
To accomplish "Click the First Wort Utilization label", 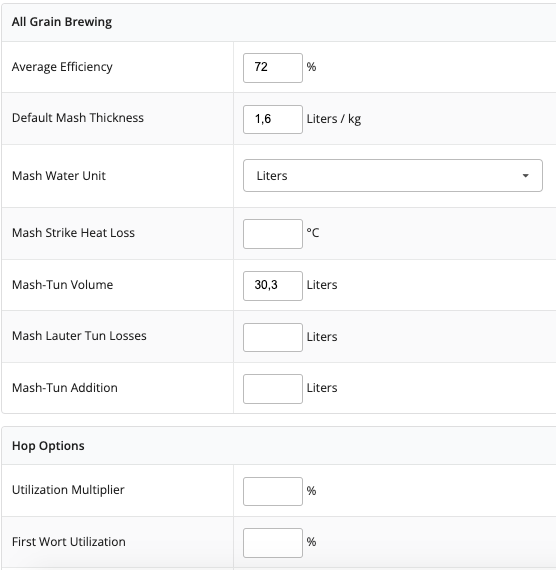I will click(x=69, y=542).
